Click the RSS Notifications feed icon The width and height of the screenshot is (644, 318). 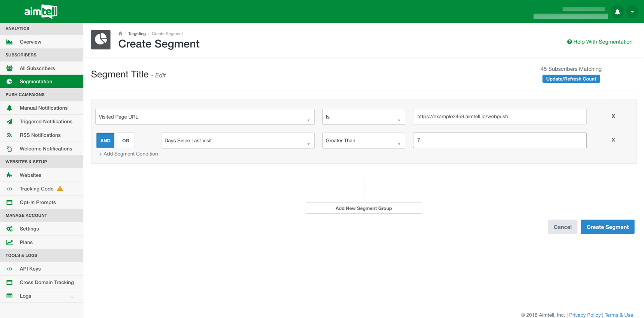[x=9, y=135]
